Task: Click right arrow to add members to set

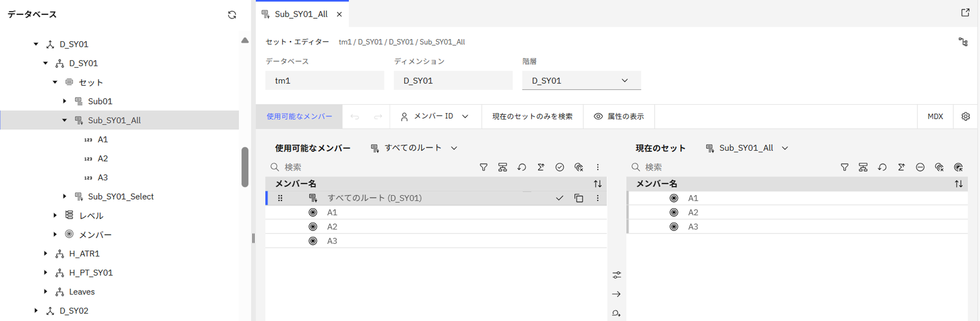Action: tap(617, 294)
